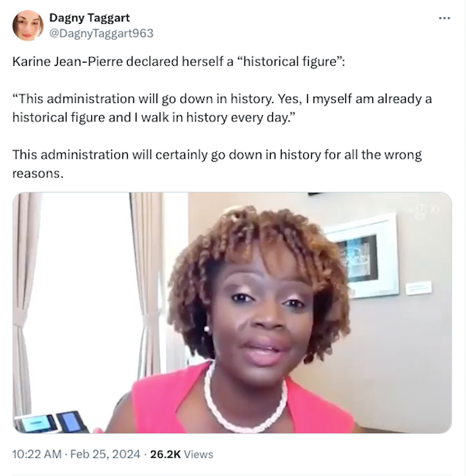The image size is (466, 476).
Task: Visit the display name Dagny Taggart
Action: (90, 18)
